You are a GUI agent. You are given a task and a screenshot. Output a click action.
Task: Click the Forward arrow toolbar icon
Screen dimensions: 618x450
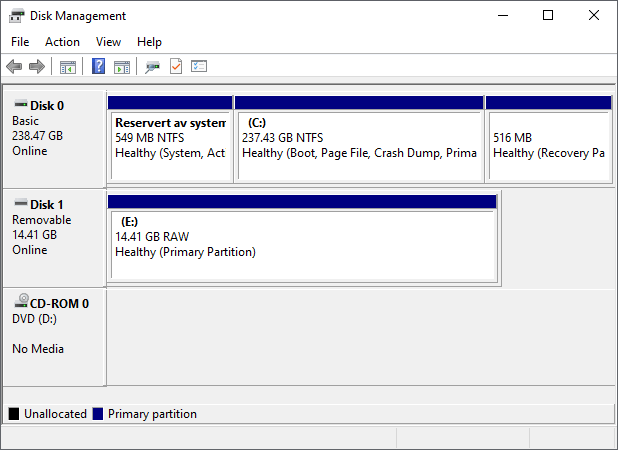(37, 66)
